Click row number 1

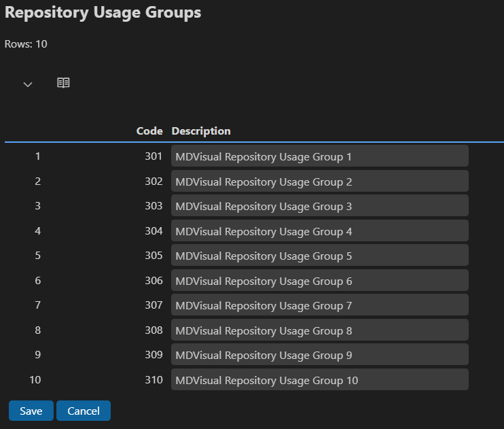coord(37,156)
